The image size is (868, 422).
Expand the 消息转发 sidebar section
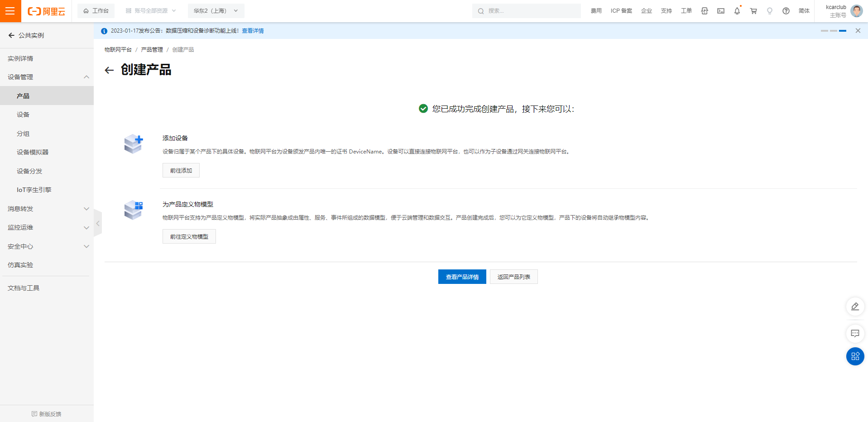[x=86, y=209]
